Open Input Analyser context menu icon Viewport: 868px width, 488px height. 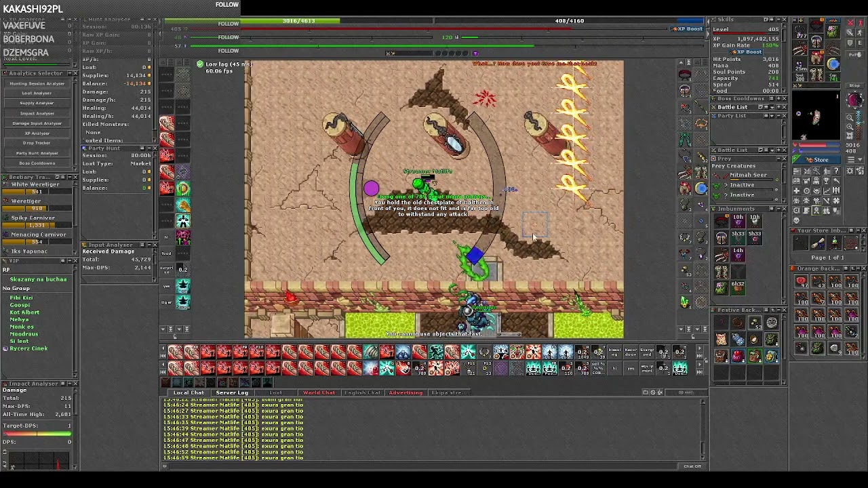tap(142, 245)
